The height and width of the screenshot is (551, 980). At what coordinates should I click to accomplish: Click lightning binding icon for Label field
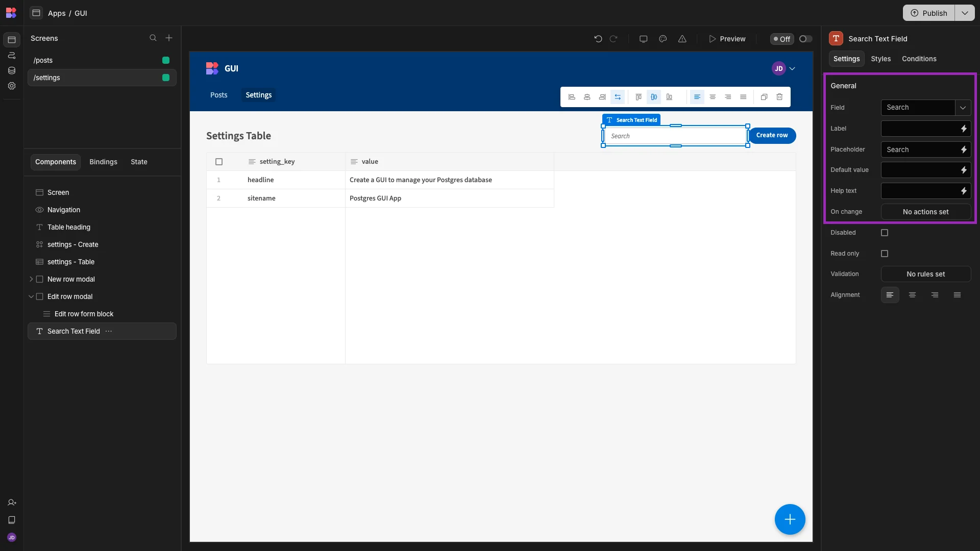point(964,129)
